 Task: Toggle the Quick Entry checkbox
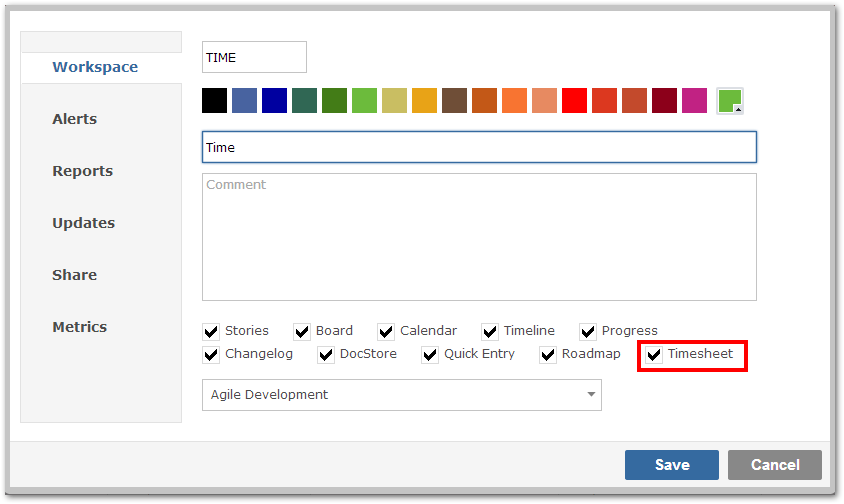coord(430,355)
